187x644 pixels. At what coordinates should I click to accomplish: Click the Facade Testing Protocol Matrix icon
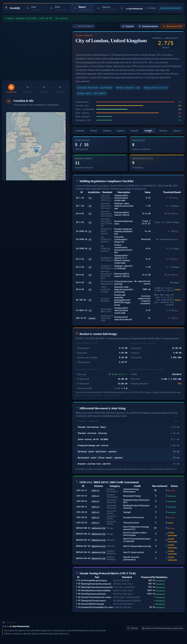tap(77, 573)
